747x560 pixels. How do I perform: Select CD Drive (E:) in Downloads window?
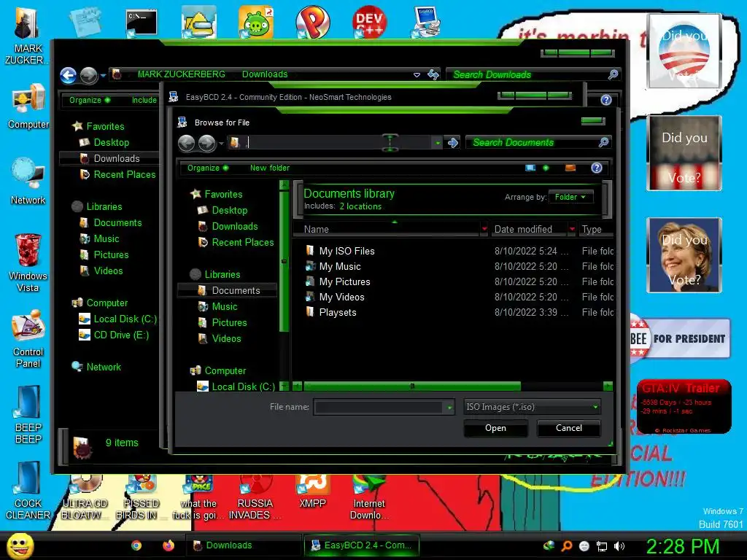(x=121, y=335)
